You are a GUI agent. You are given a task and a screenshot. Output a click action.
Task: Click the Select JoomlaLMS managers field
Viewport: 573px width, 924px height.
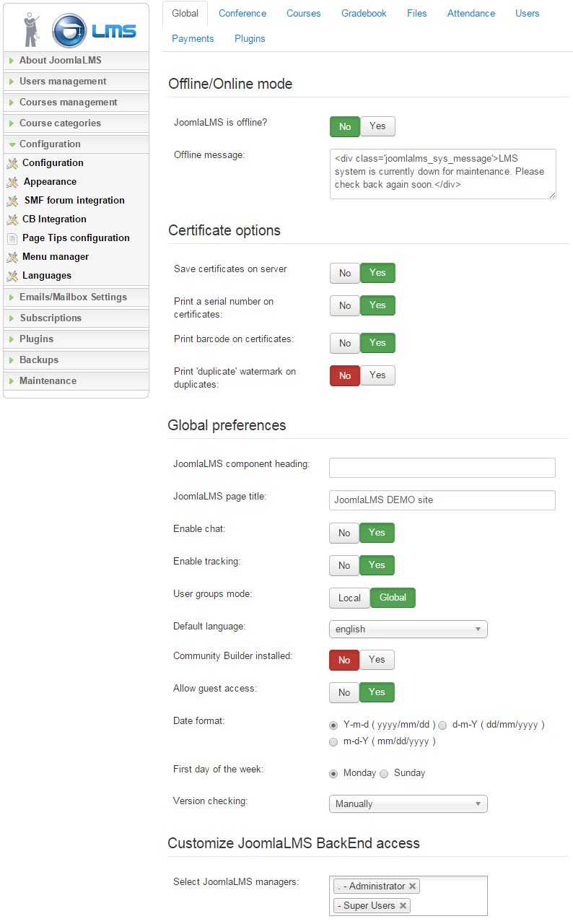coord(408,896)
